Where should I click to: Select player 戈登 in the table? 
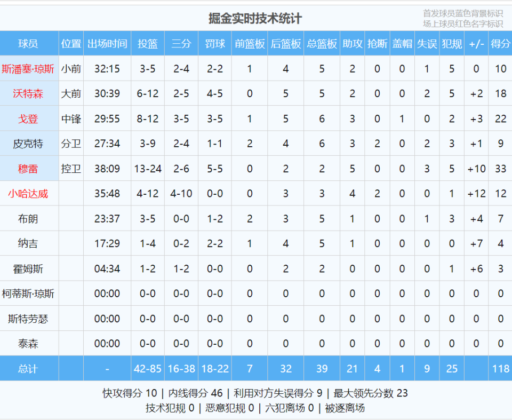(28, 118)
